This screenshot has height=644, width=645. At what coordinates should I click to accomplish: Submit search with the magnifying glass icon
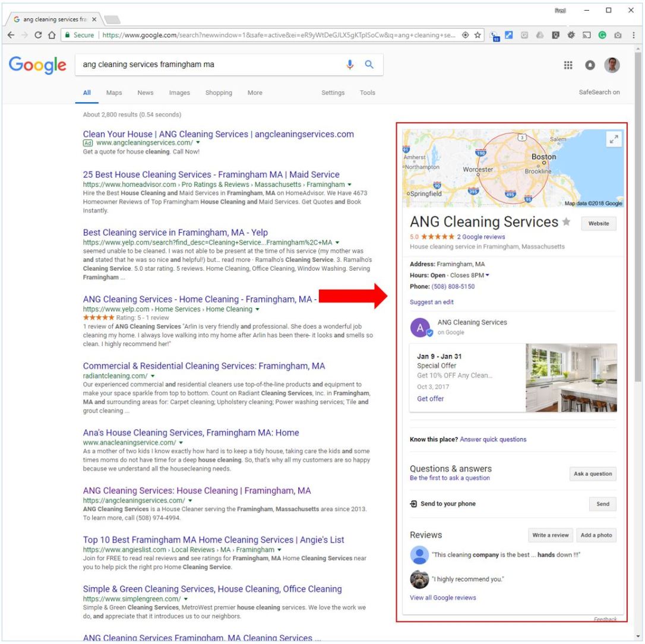pyautogui.click(x=369, y=65)
